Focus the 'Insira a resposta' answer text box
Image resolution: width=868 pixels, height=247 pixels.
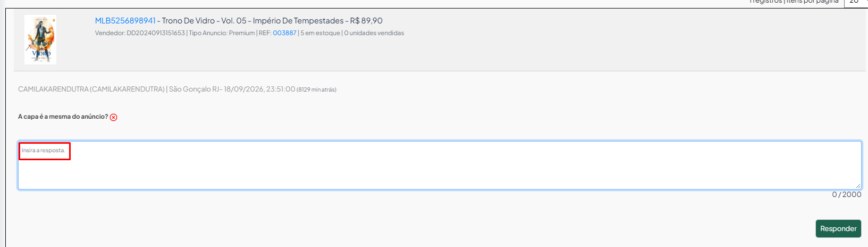[440, 165]
